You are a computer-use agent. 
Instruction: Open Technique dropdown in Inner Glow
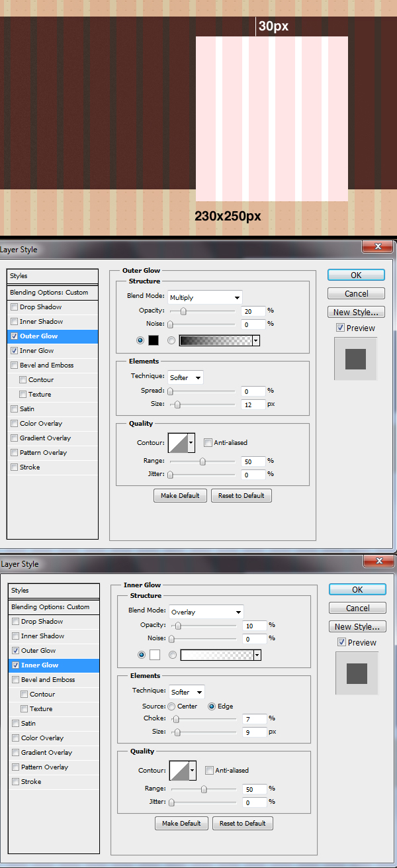click(187, 692)
